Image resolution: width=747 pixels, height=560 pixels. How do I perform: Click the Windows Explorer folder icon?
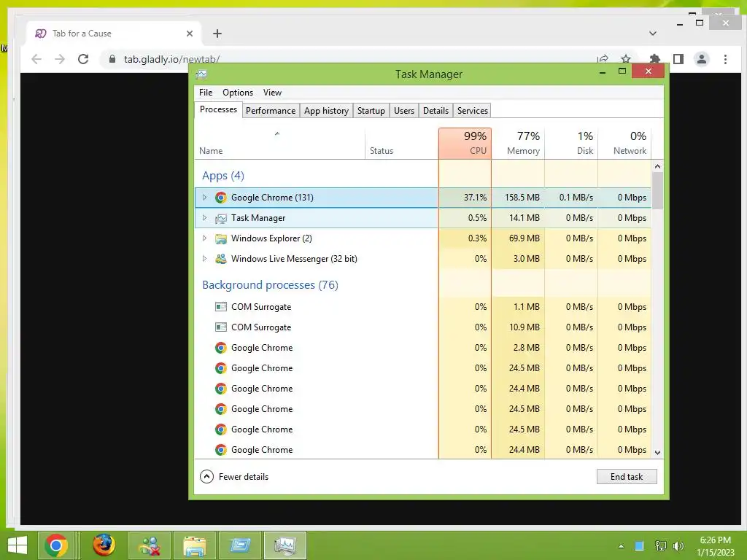click(x=220, y=238)
